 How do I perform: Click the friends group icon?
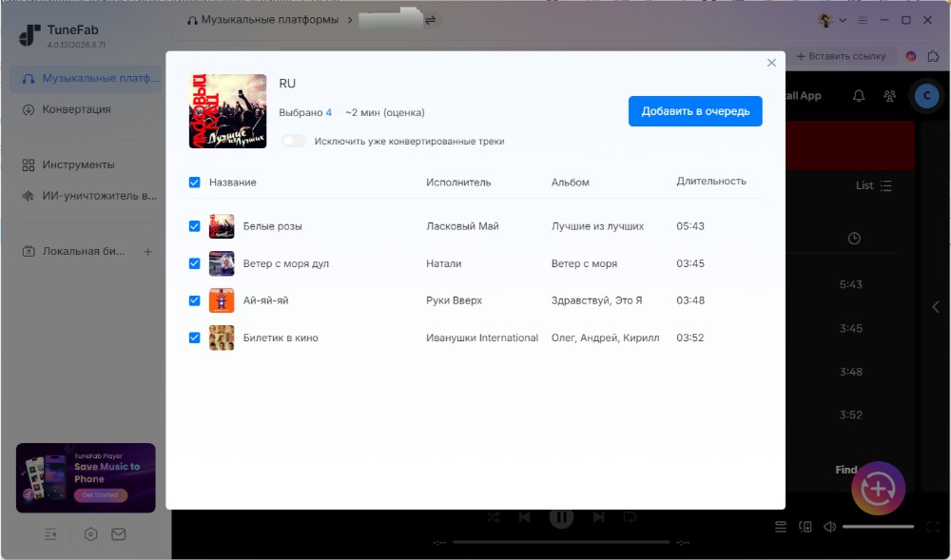pyautogui.click(x=889, y=96)
